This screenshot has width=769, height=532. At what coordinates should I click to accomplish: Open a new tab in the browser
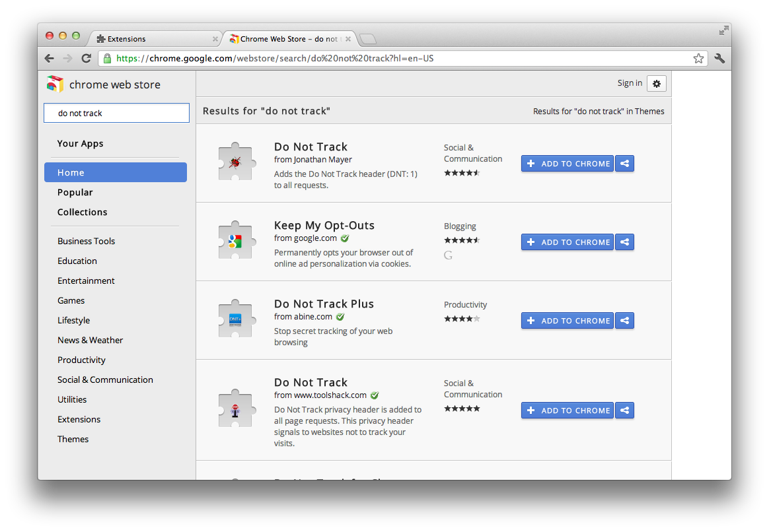point(368,39)
